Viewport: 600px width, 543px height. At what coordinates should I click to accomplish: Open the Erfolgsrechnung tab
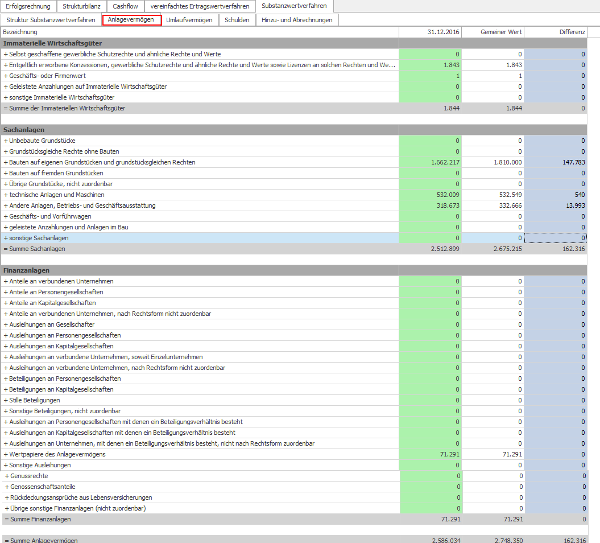coord(28,6)
